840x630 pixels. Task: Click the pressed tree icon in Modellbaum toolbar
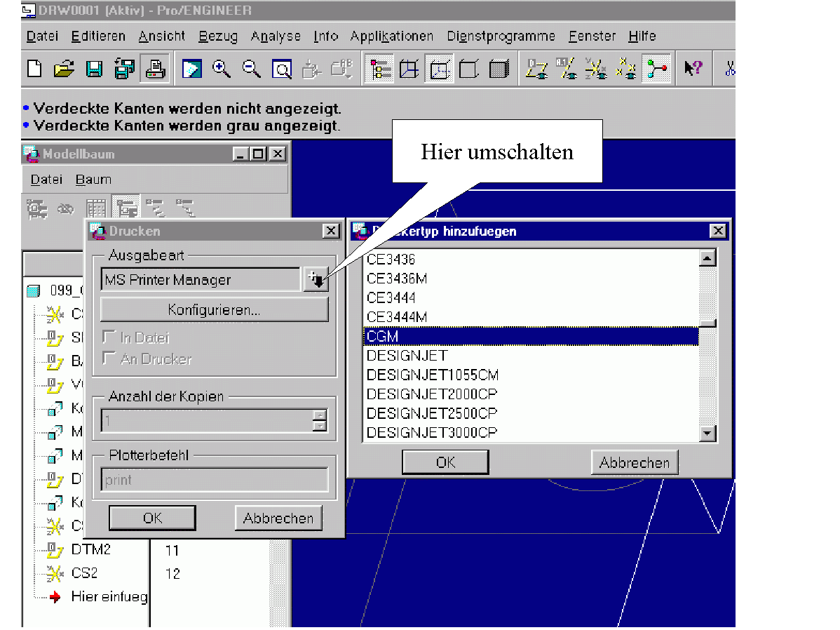coord(126,208)
